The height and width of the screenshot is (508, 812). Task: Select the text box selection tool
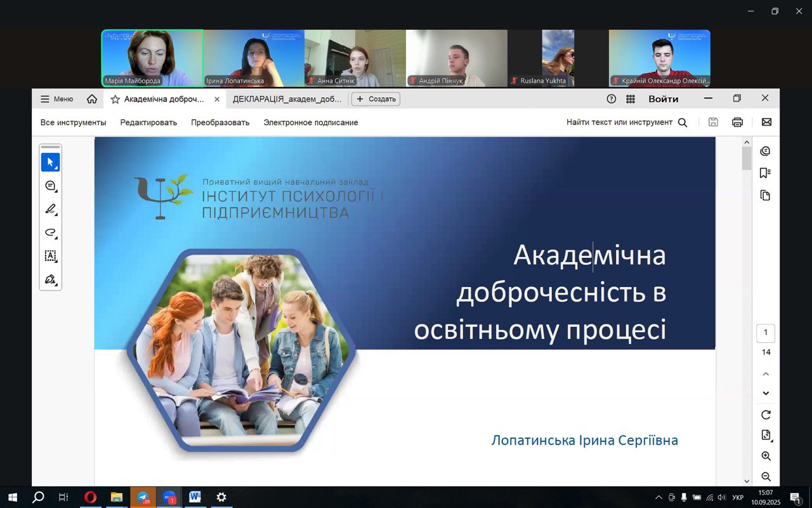point(50,256)
